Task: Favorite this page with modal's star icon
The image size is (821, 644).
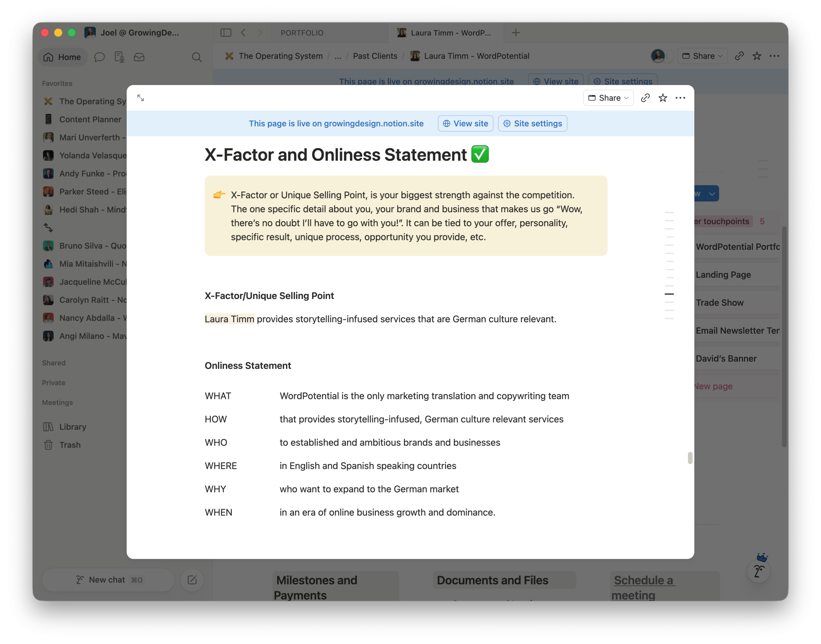Action: 662,98
